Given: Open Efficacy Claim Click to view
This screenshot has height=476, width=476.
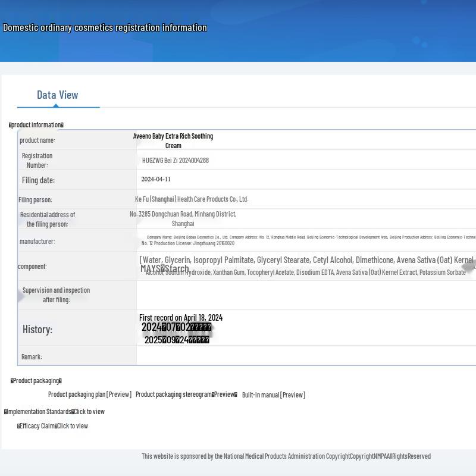Looking at the screenshot, I should pos(52,426).
